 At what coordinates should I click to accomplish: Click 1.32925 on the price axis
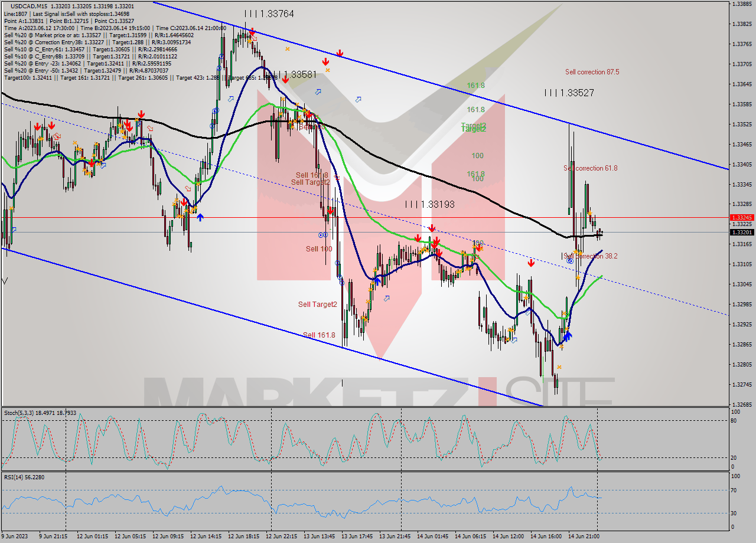pyautogui.click(x=741, y=325)
